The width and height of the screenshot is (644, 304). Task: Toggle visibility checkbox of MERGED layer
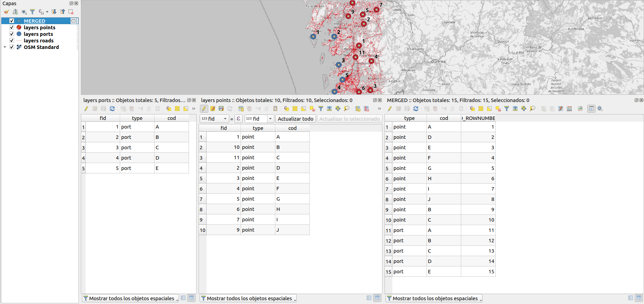point(12,21)
